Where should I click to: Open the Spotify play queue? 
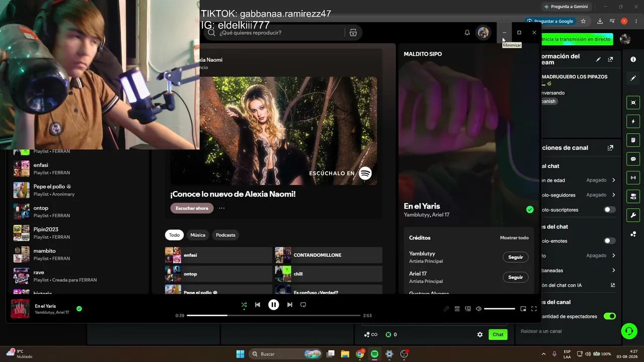[x=457, y=309]
